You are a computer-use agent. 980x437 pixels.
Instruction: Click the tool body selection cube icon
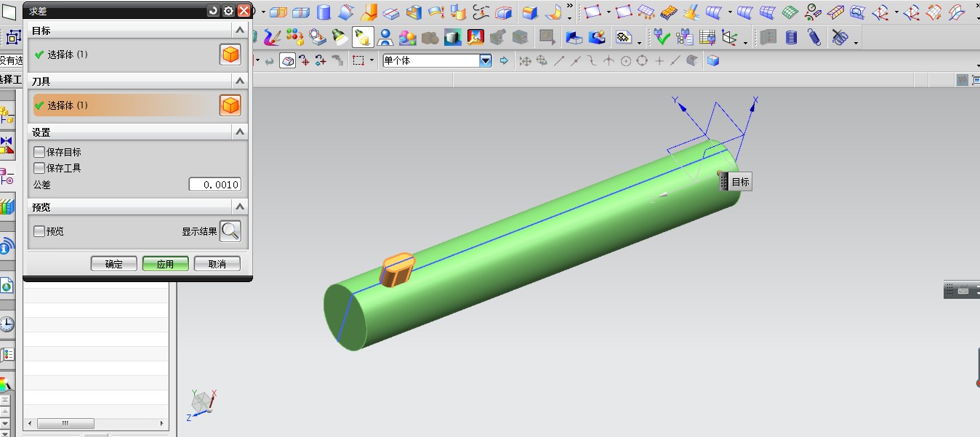pyautogui.click(x=230, y=105)
